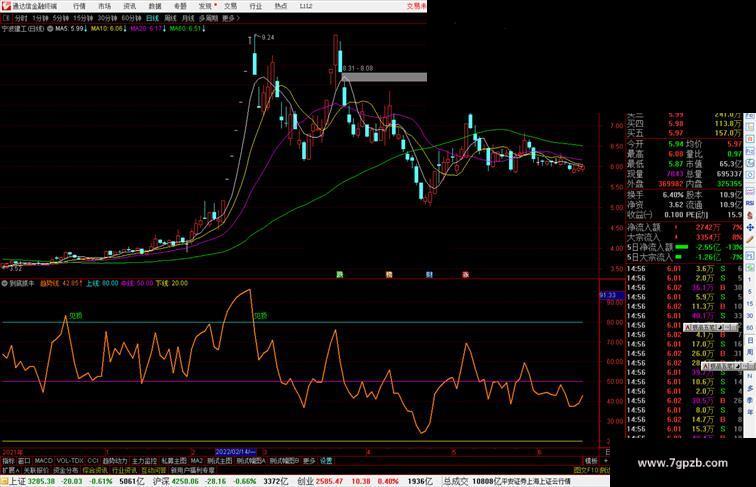Select the VOL-TDX indicator tab
Screen dimensions: 756x487
click(x=70, y=461)
